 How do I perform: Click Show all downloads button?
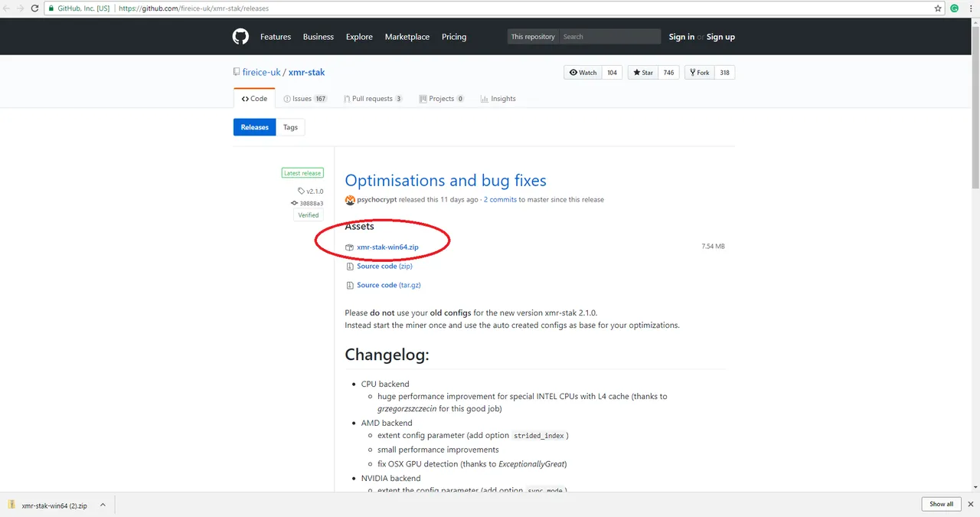(x=942, y=504)
